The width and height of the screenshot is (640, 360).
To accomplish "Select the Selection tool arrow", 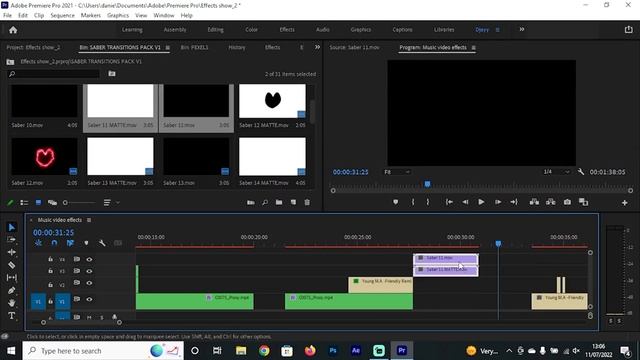I will click(11, 227).
